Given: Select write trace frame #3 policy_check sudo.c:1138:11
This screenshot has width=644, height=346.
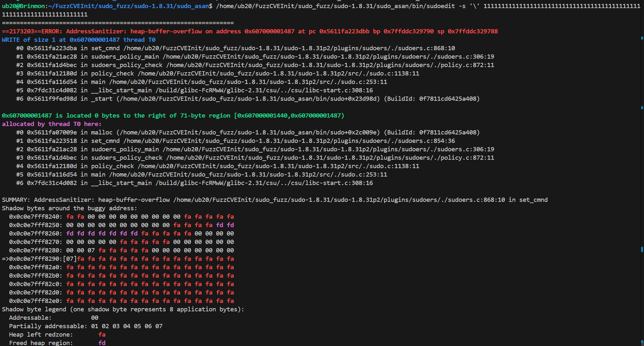Looking at the screenshot, I should (x=218, y=74).
